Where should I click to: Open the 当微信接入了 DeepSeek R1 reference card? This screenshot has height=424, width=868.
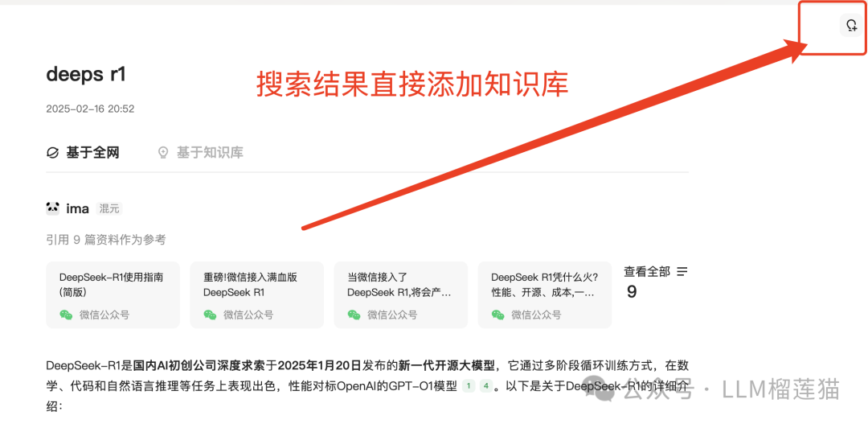[x=401, y=294]
